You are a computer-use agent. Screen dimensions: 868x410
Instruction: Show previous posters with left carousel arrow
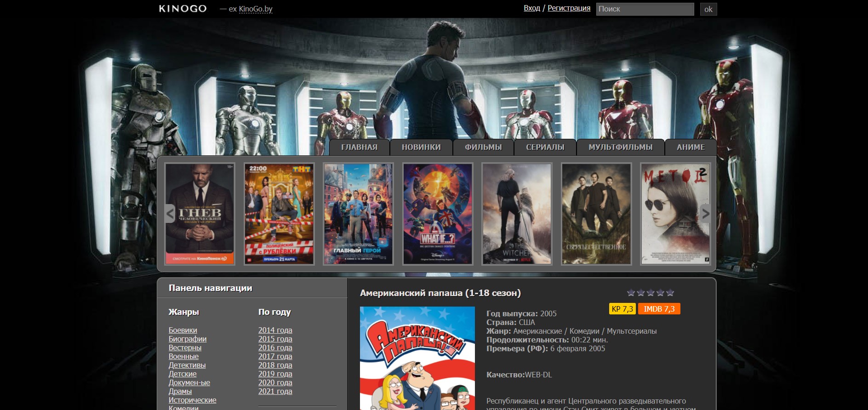(170, 213)
